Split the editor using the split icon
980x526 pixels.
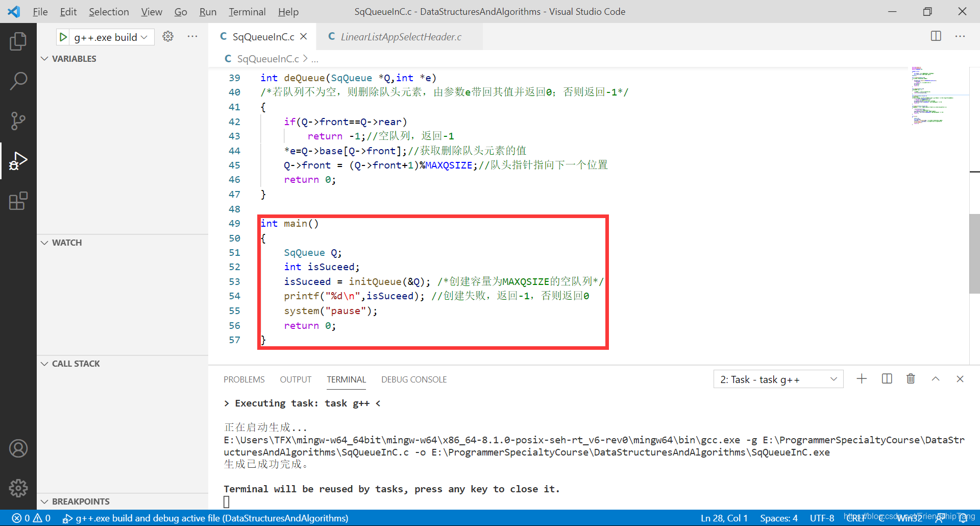pos(936,36)
